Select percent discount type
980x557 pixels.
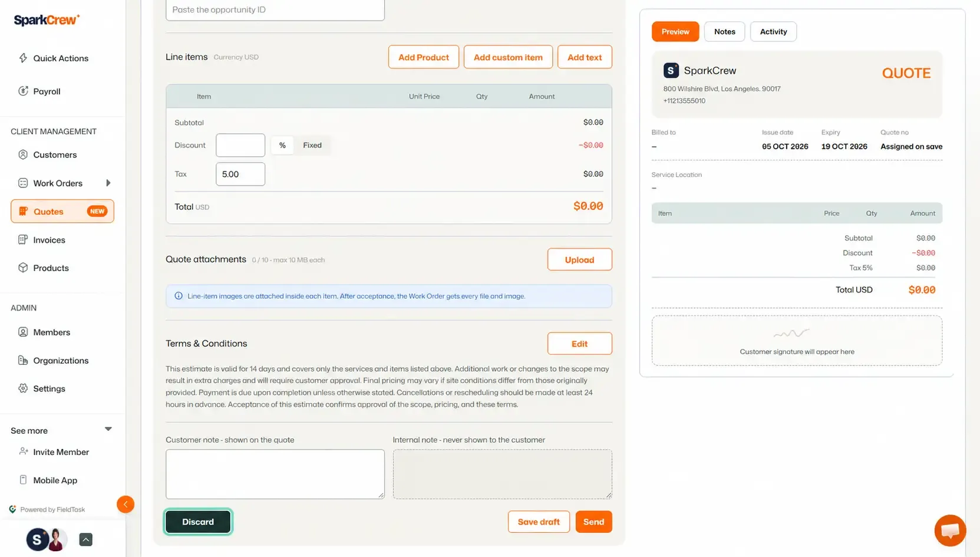click(282, 145)
